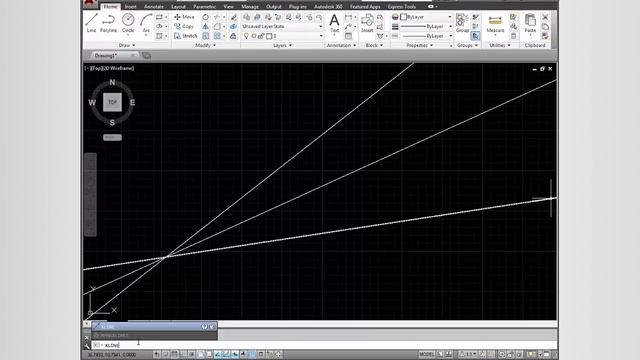Click the Text annotation tool

point(334,23)
